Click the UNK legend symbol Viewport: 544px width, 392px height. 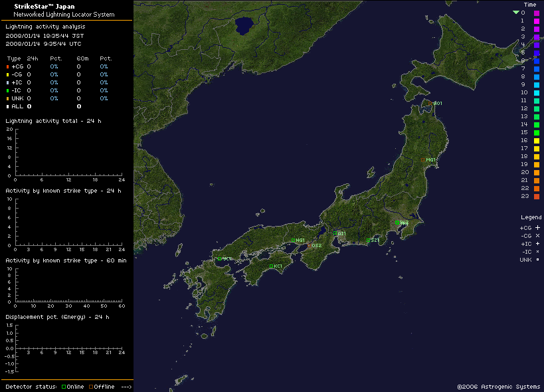click(537, 260)
